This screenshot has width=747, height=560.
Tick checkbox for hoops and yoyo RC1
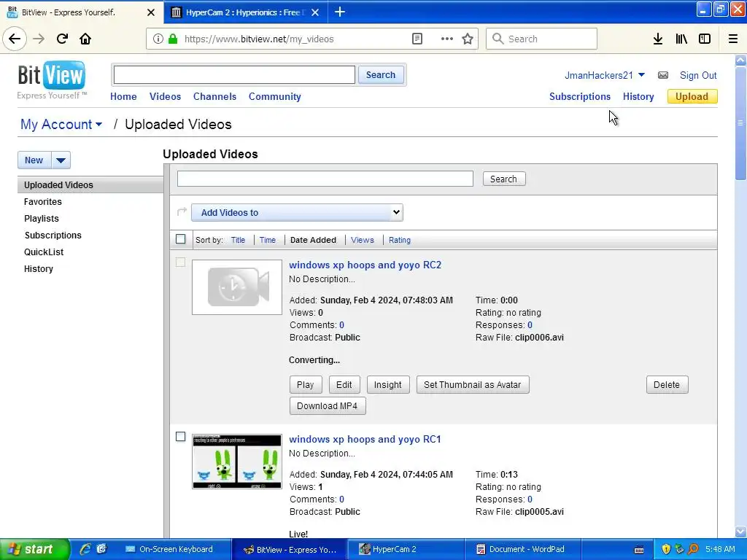[x=181, y=437]
